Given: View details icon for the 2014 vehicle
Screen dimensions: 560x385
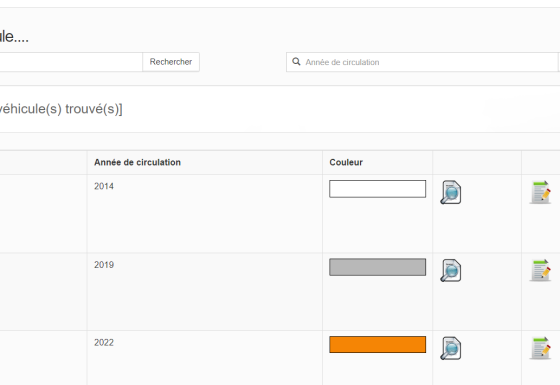Looking at the screenshot, I should (451, 192).
